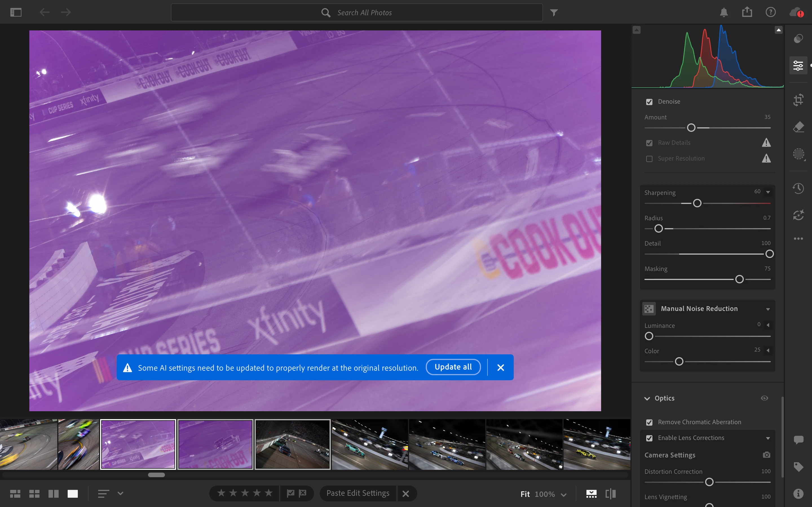Switch to the square grid view

tap(34, 493)
